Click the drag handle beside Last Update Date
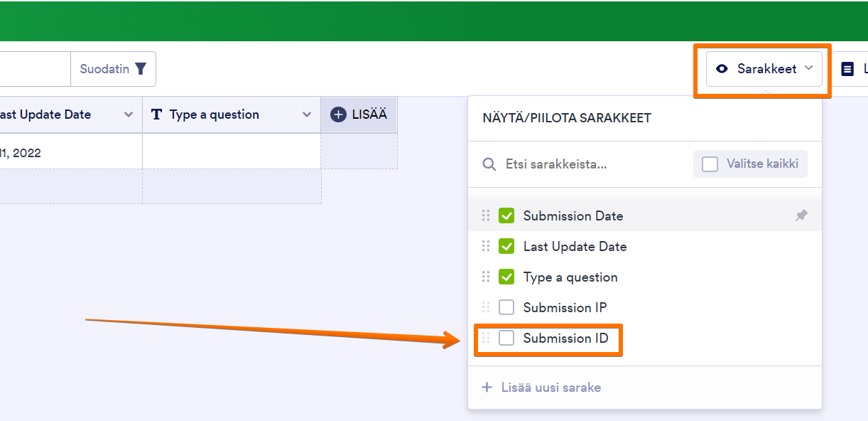868x421 pixels. (486, 246)
